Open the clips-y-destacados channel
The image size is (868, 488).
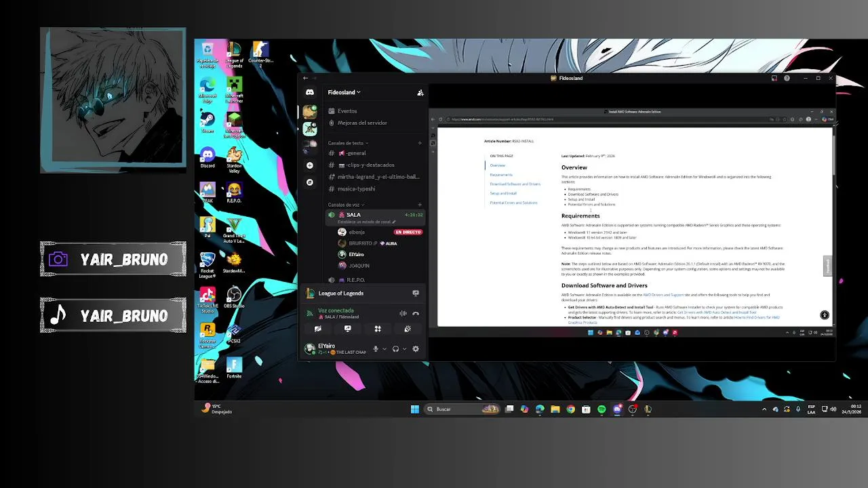376,165
